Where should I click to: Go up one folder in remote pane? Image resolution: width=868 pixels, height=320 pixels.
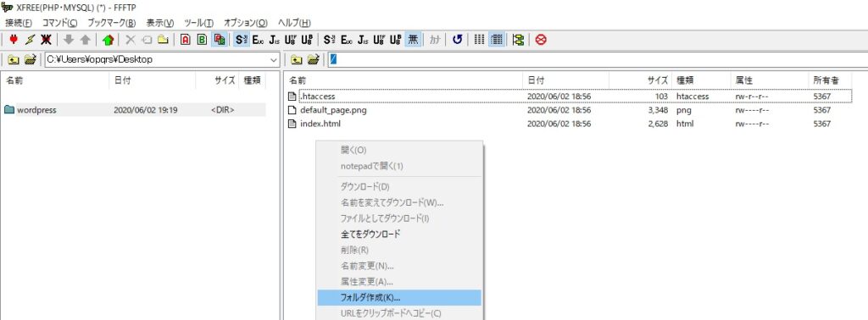click(x=298, y=60)
